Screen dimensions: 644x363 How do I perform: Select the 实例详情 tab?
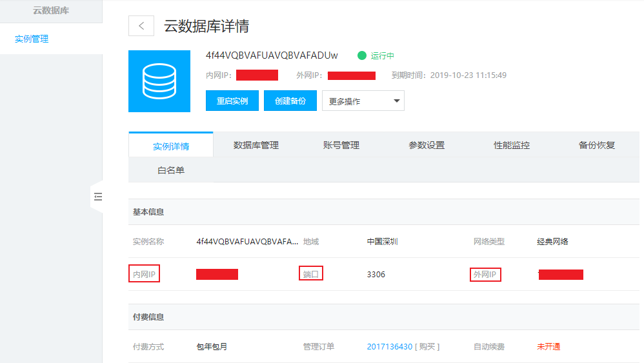click(x=171, y=146)
